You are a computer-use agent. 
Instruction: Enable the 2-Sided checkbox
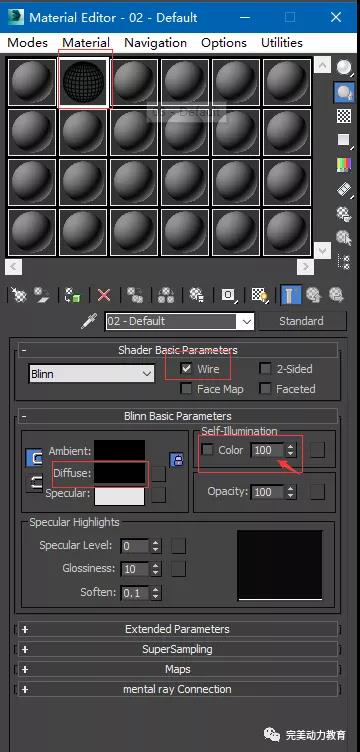(x=265, y=369)
